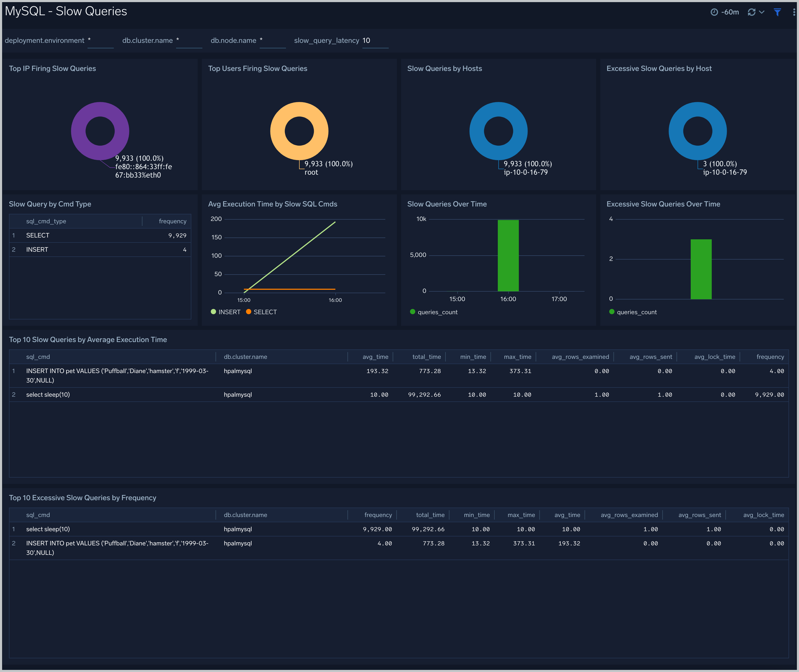The image size is (799, 672).
Task: Click the Avg Execution Time by Slow SQL Cmds title
Action: tap(273, 204)
